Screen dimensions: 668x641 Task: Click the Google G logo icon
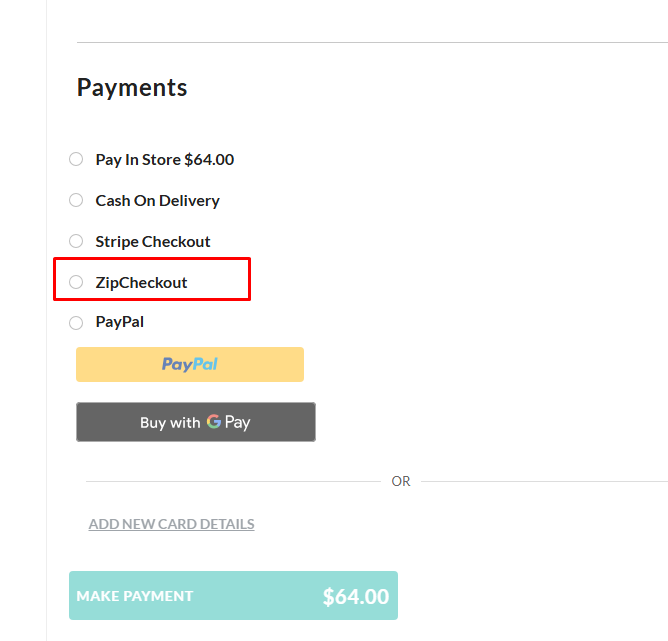(214, 422)
